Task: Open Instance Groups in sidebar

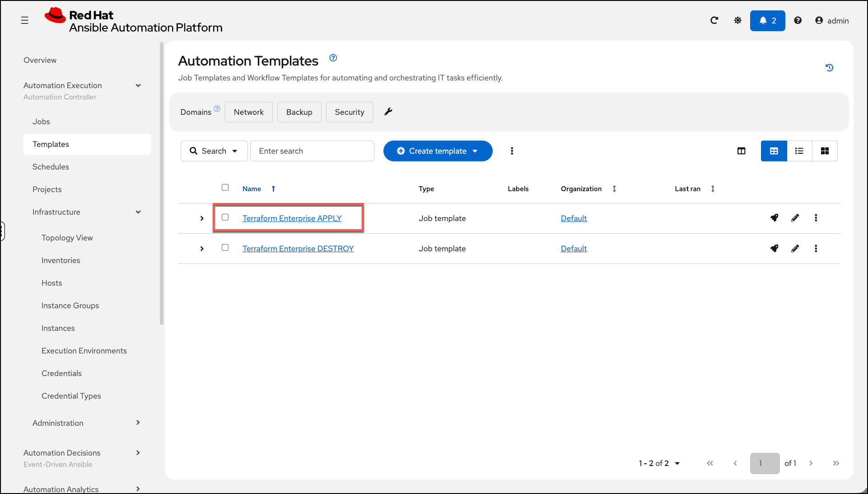Action: (x=70, y=306)
